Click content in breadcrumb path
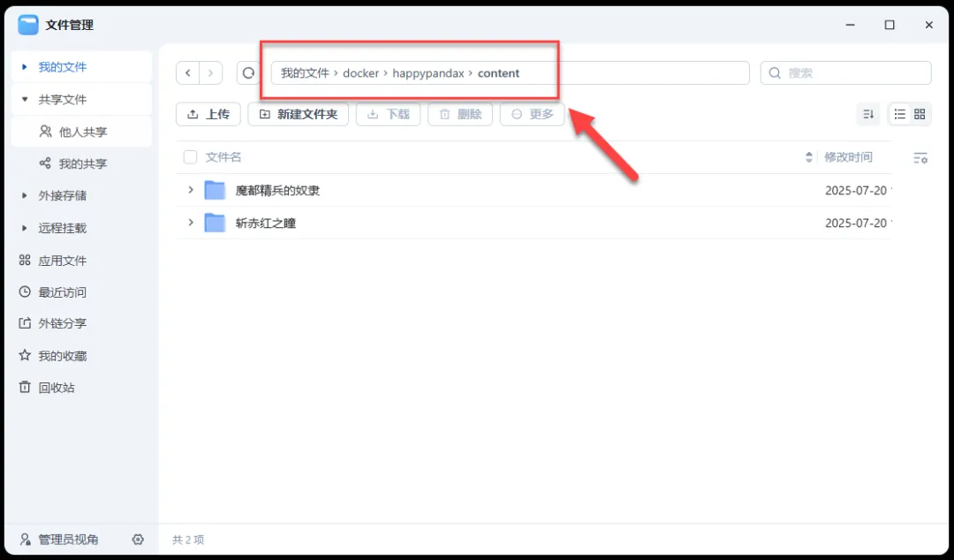Viewport: 954px width, 560px height. click(498, 73)
